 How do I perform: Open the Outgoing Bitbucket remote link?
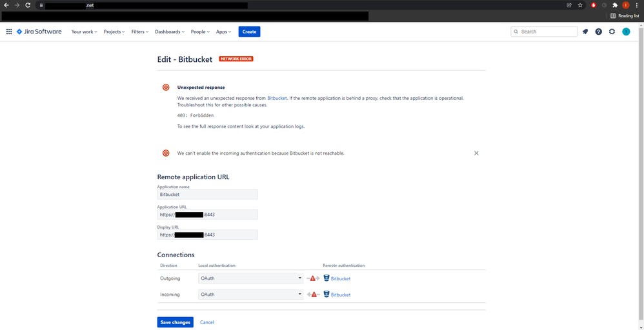341,278
